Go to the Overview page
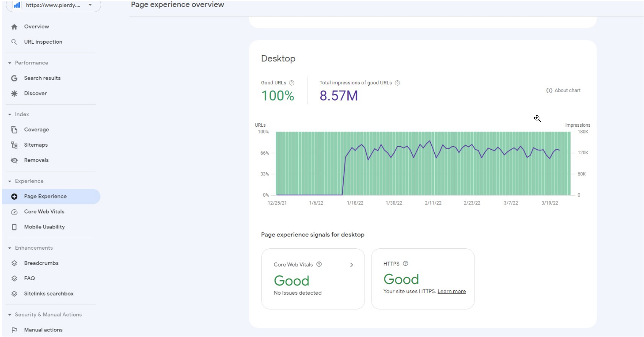 36,26
